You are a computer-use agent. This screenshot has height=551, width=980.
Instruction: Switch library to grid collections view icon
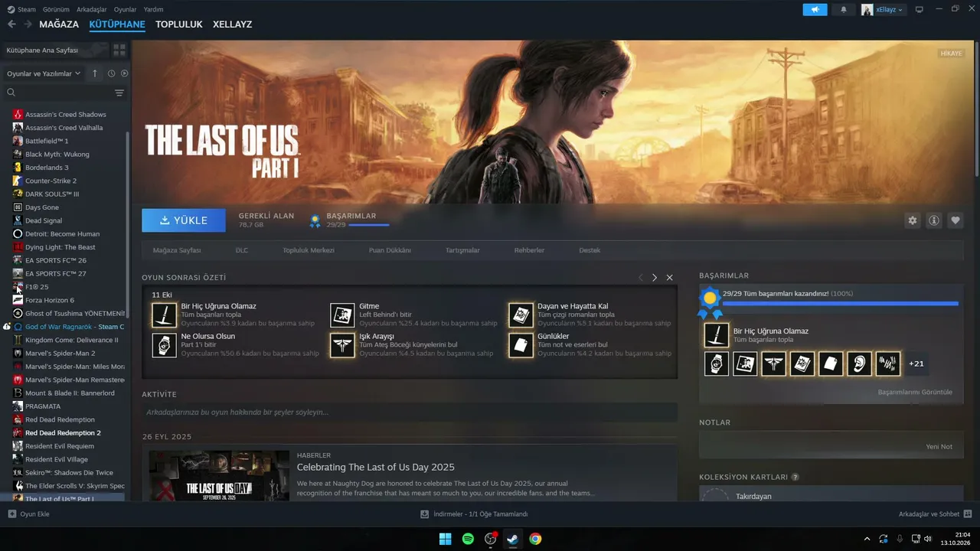119,50
